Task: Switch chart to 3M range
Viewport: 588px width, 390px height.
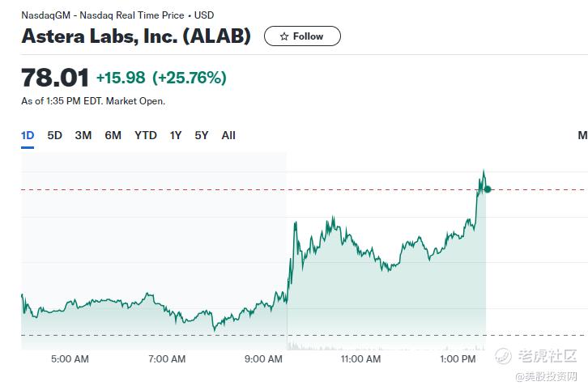Action: pyautogui.click(x=83, y=135)
